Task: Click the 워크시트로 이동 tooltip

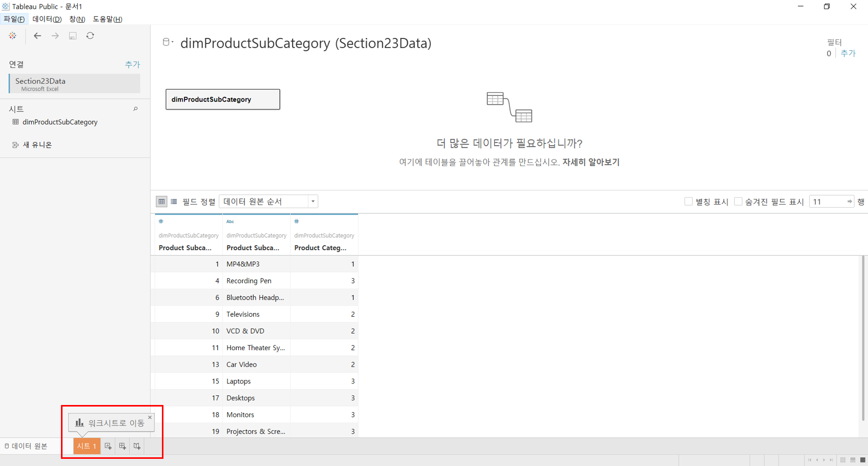Action: coord(111,423)
